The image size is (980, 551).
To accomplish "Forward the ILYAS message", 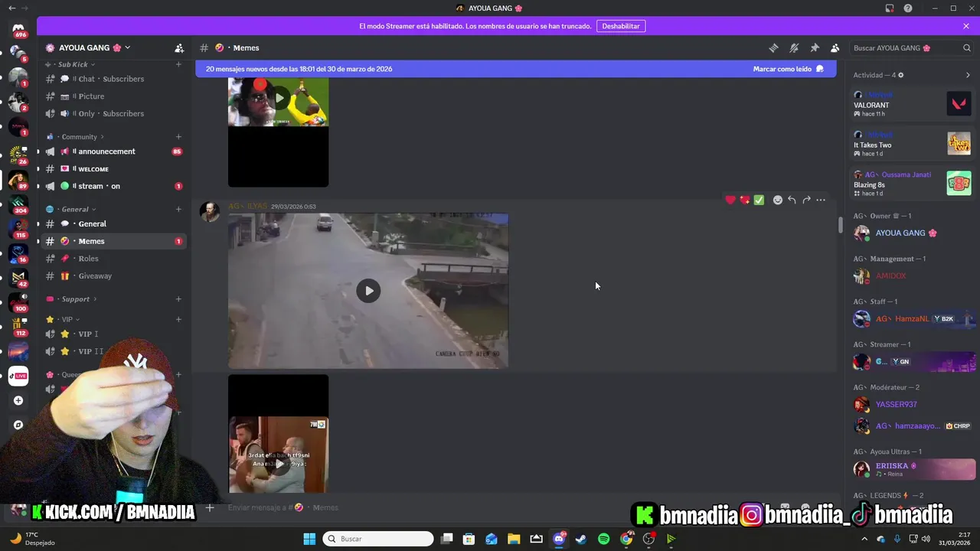I will coord(806,200).
